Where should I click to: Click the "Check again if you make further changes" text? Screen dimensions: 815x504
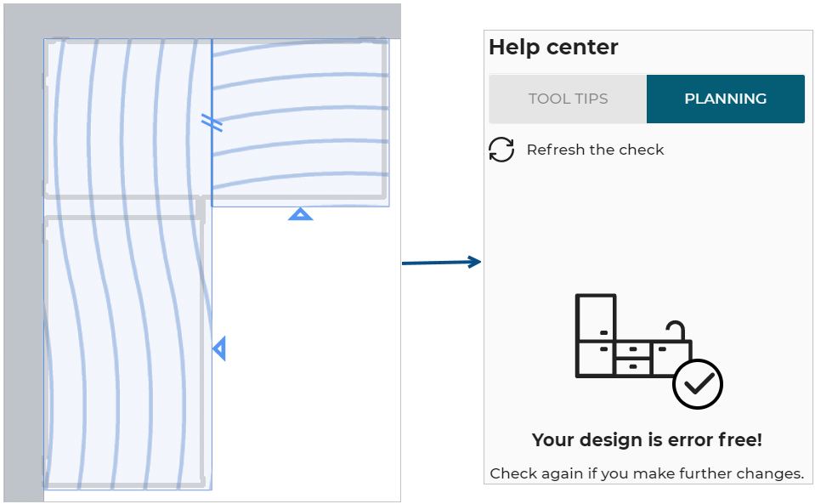[x=647, y=473]
